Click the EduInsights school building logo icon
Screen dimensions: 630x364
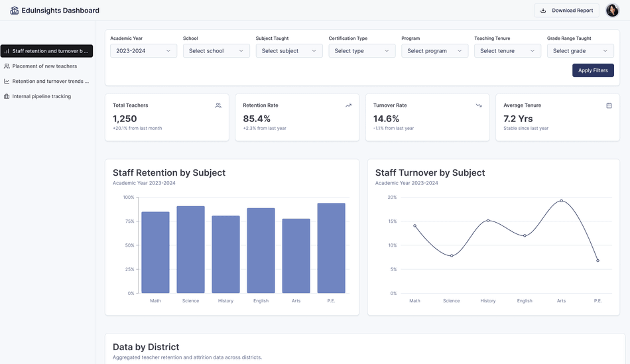coord(14,11)
